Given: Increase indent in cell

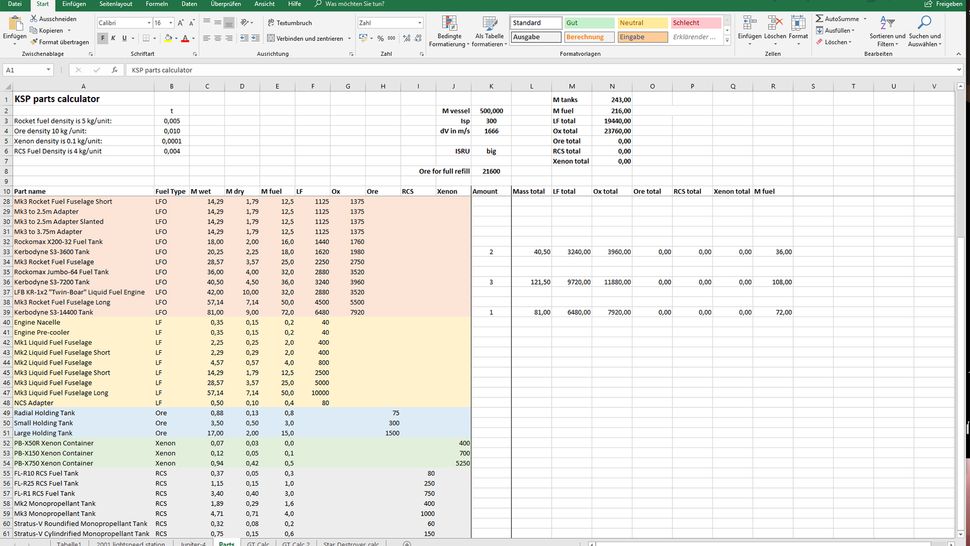Looking at the screenshot, I should (x=255, y=38).
